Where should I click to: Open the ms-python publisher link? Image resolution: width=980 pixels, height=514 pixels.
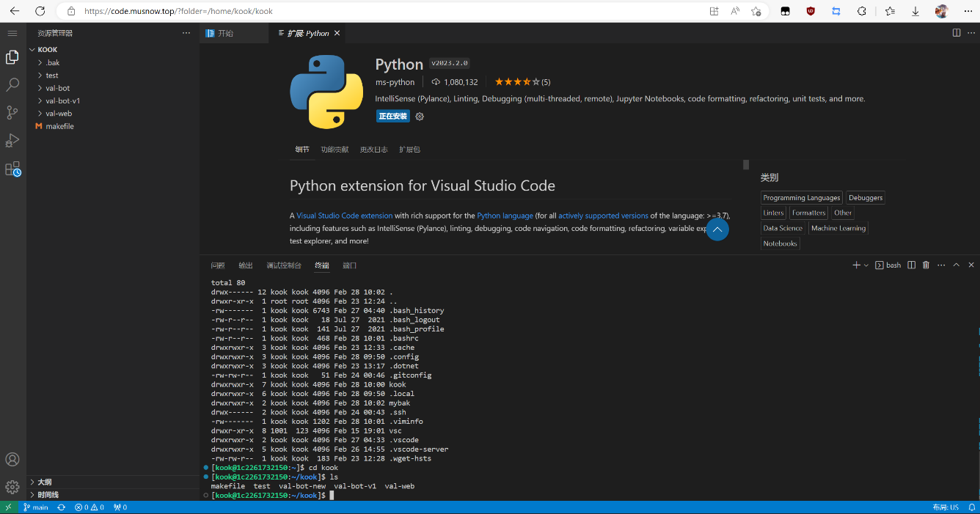pyautogui.click(x=395, y=82)
